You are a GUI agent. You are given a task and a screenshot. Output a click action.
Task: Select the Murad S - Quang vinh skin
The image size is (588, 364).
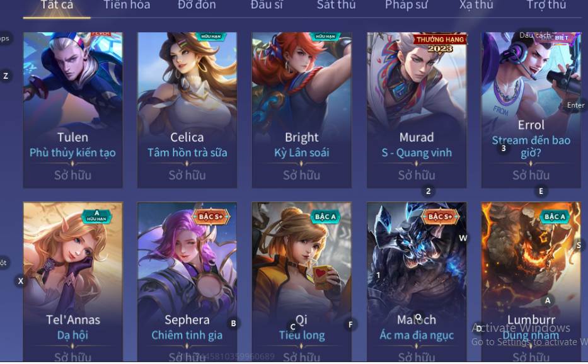pyautogui.click(x=416, y=110)
